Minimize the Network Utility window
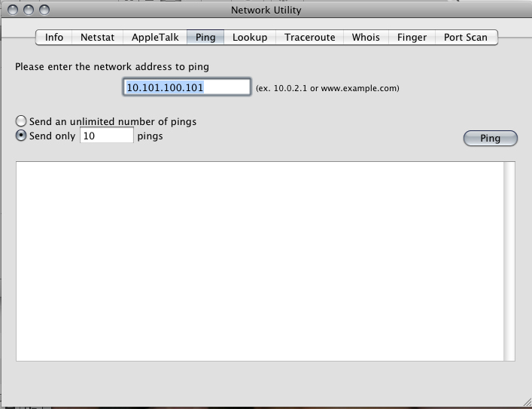532x409 pixels. click(x=29, y=10)
